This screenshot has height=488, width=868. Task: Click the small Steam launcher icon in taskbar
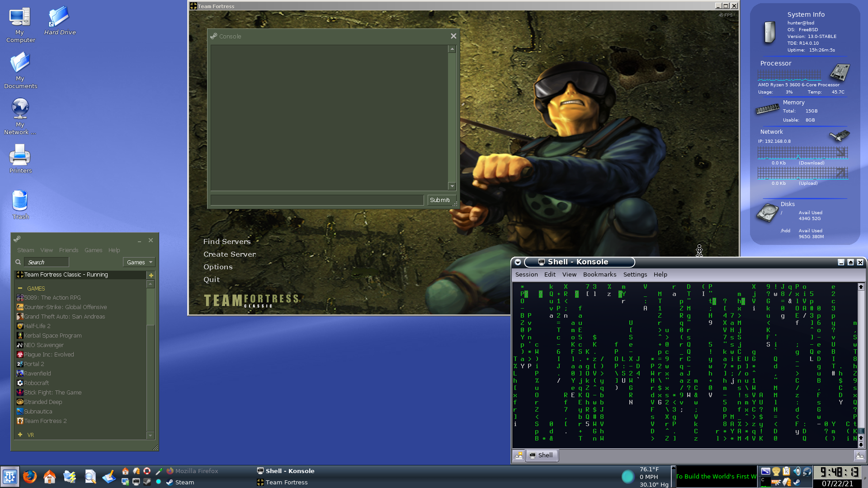point(147,482)
